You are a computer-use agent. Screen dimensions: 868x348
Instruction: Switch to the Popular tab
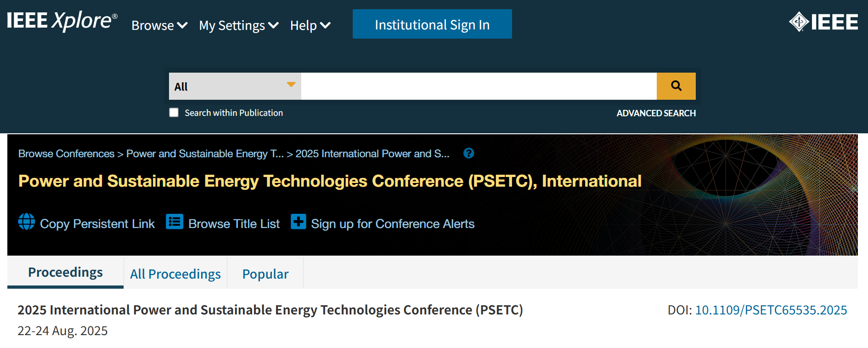coord(265,274)
